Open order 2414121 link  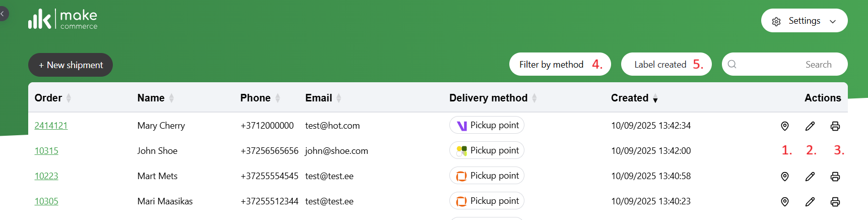pyautogui.click(x=51, y=126)
